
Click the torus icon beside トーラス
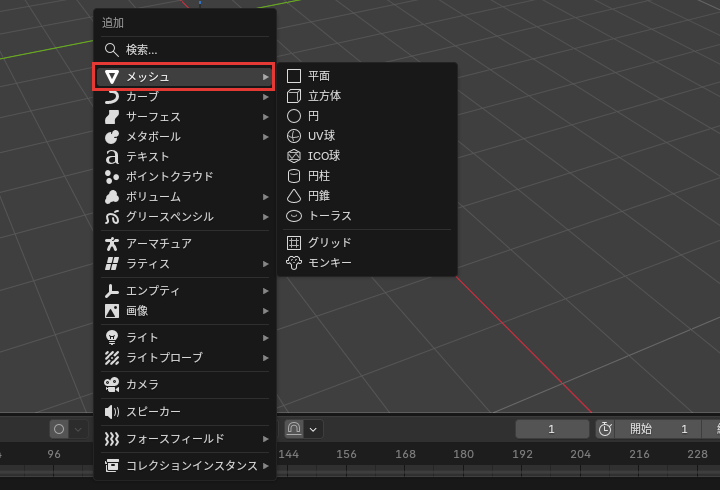click(294, 216)
